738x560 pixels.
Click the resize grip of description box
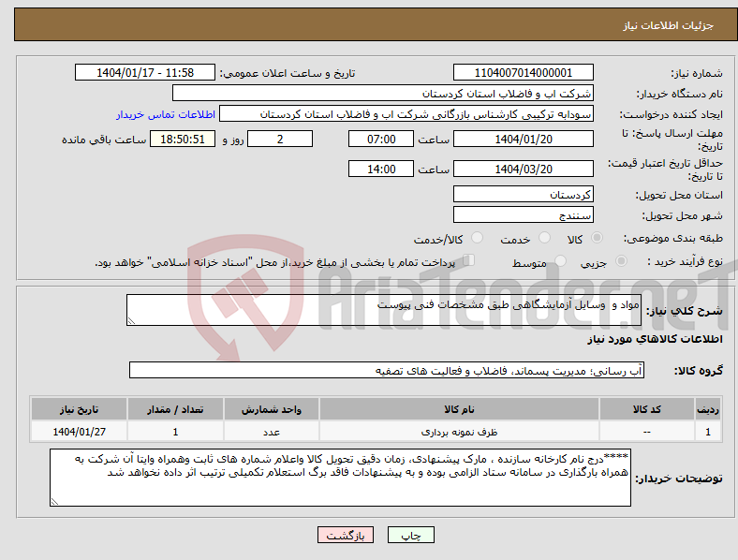click(x=131, y=321)
